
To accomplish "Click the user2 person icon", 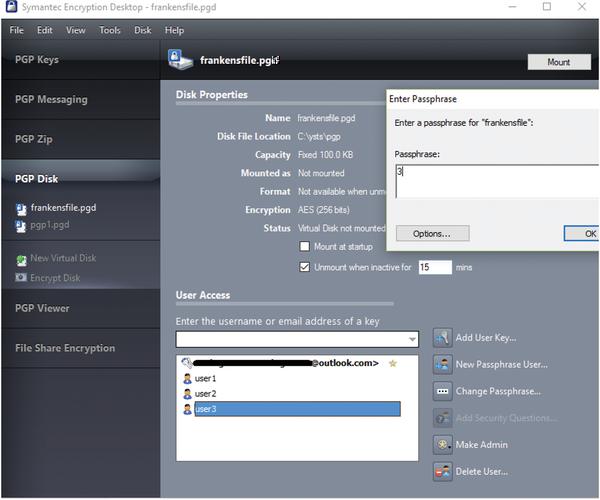I will coord(187,394).
